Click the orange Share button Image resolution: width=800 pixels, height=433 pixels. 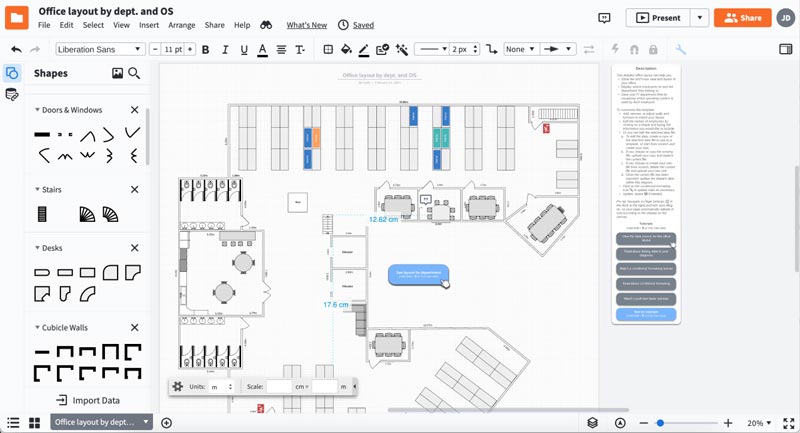[x=742, y=18]
